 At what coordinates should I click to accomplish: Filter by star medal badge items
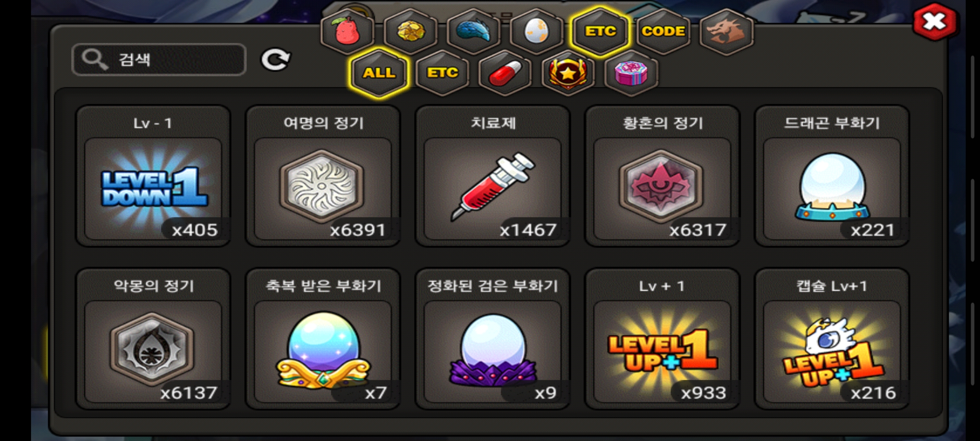568,73
